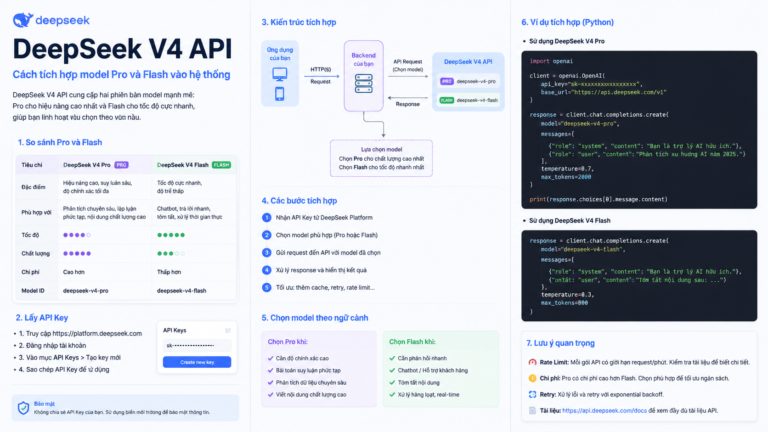The width and height of the screenshot is (768, 432).
Task: Click the checkmark beside Tóm tắt nội dung
Action: tap(392, 383)
